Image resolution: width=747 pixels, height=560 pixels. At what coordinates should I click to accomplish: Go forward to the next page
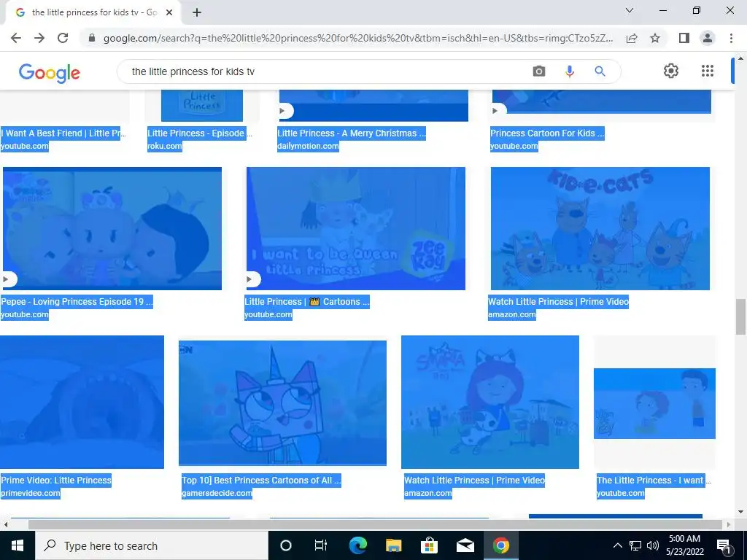click(39, 38)
